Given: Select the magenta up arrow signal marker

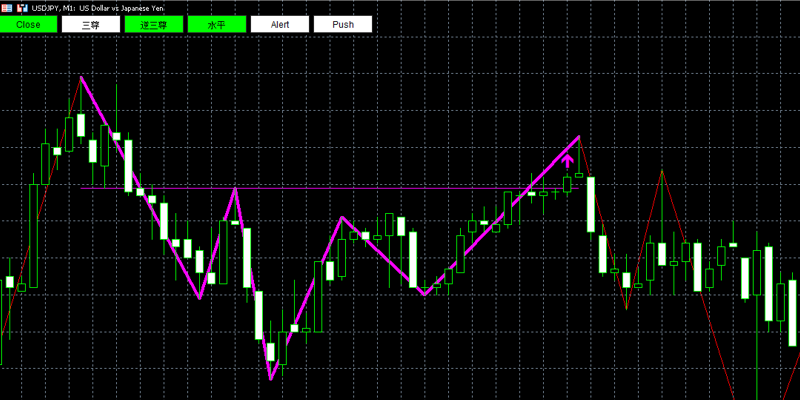Looking at the screenshot, I should [x=567, y=162].
